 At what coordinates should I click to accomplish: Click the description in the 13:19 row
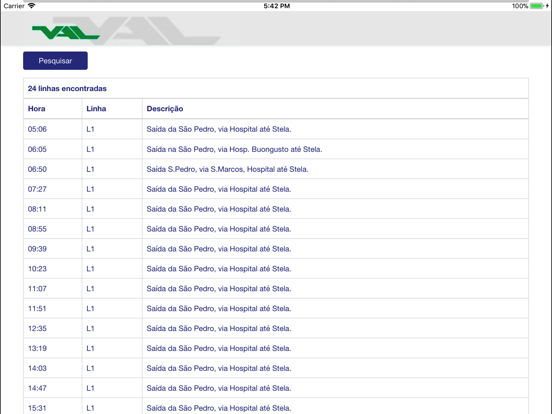coord(219,348)
